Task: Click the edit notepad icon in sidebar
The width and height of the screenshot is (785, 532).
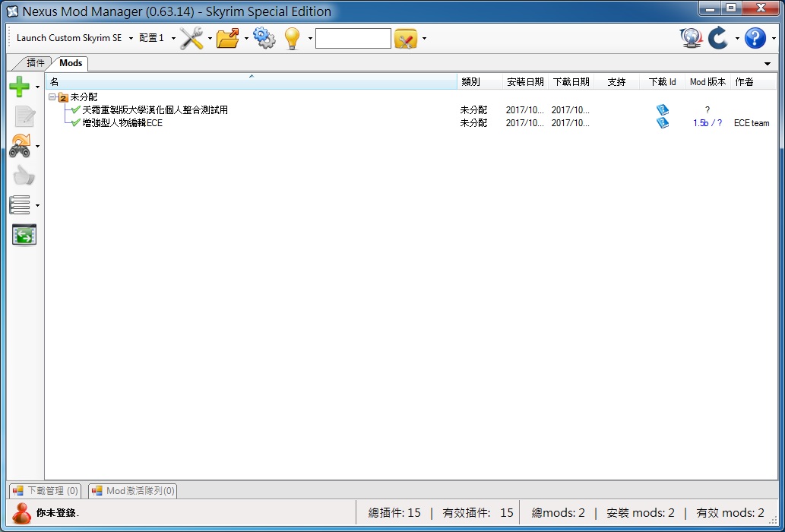Action: click(24, 116)
